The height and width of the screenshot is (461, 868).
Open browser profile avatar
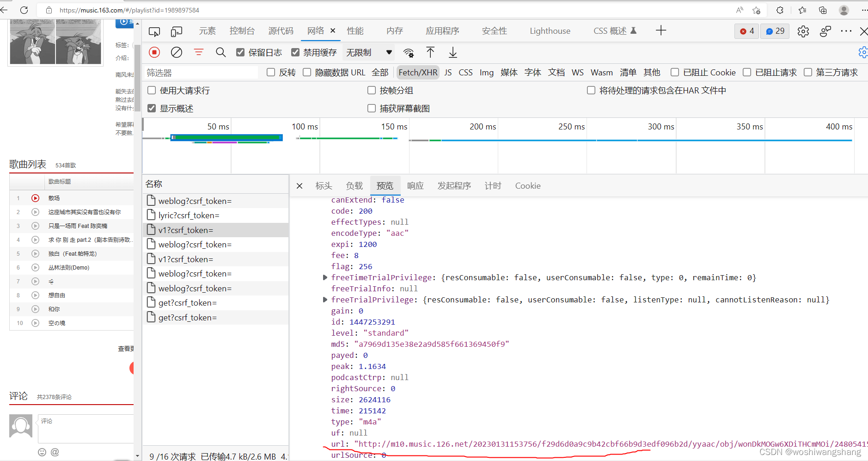[x=844, y=10]
